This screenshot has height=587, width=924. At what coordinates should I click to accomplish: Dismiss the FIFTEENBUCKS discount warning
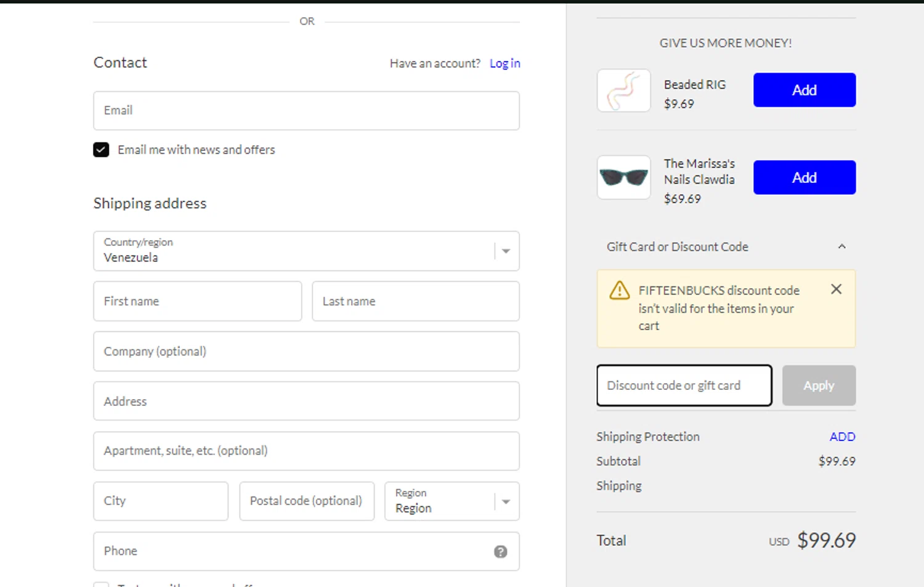pos(836,289)
